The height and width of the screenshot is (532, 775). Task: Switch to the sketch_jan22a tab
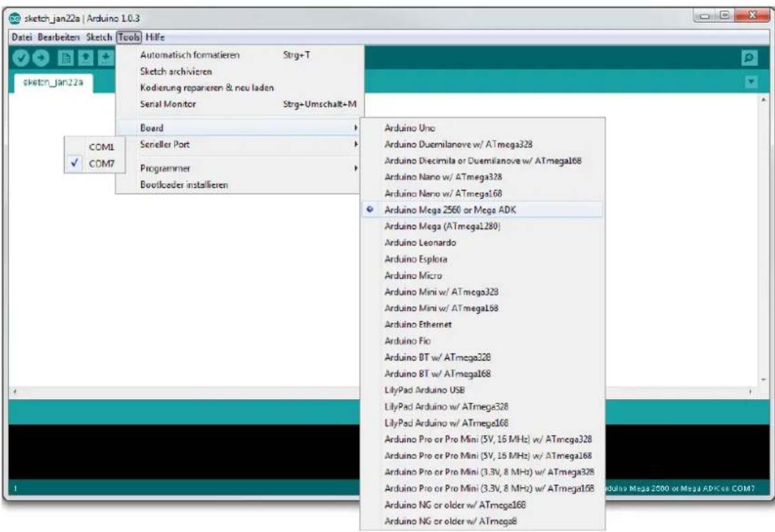[53, 83]
